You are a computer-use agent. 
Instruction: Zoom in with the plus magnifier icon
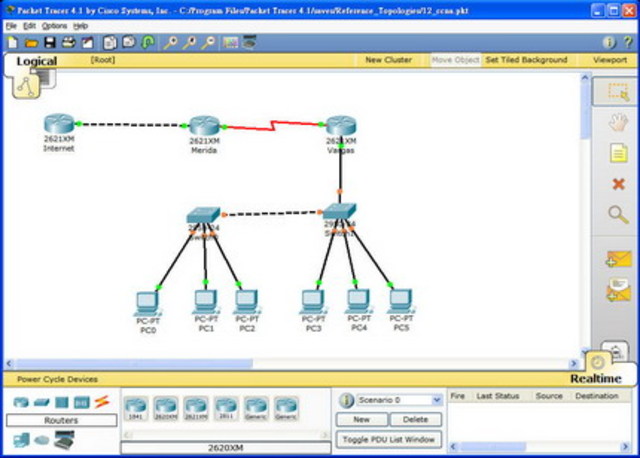[x=170, y=42]
